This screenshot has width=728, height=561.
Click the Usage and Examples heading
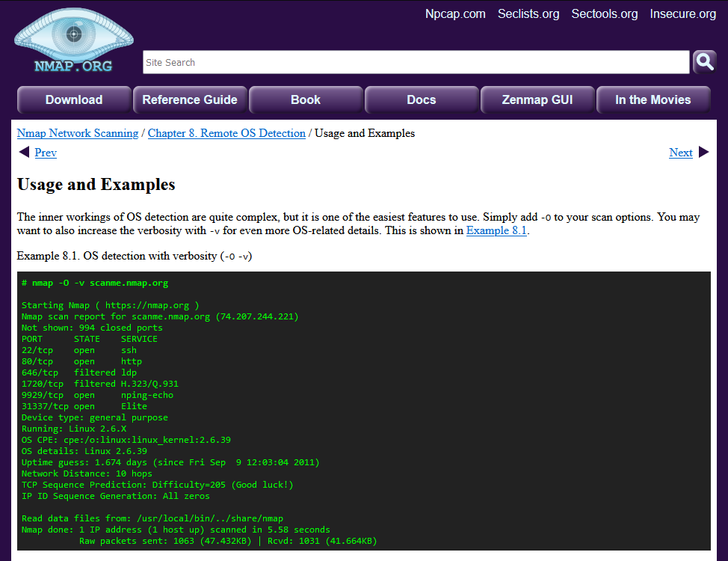(x=96, y=185)
